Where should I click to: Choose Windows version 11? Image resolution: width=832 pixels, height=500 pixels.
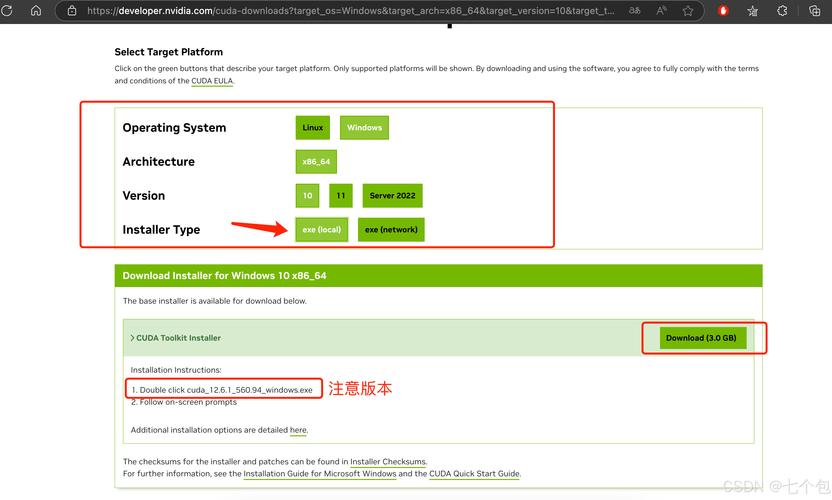[341, 195]
